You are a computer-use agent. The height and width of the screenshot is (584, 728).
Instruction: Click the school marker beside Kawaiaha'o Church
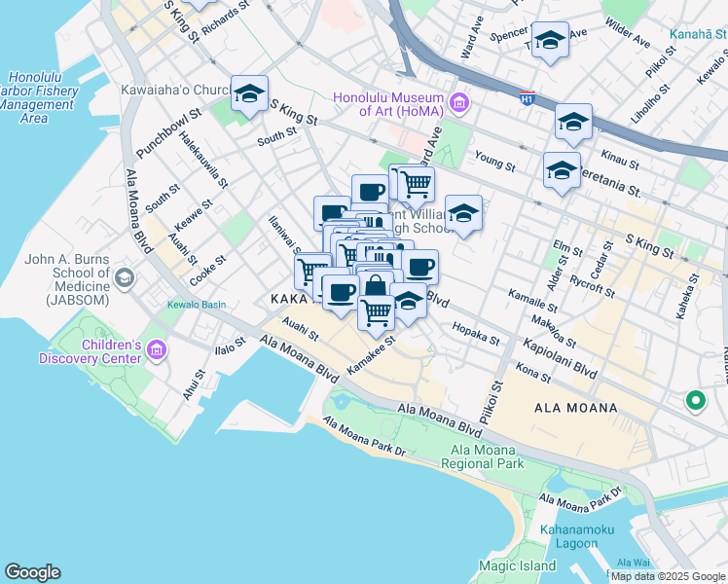coord(249,94)
